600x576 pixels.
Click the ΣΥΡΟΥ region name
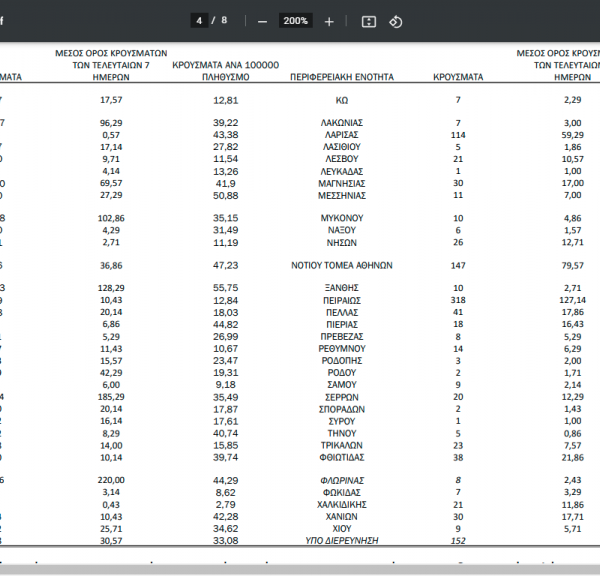(x=342, y=421)
